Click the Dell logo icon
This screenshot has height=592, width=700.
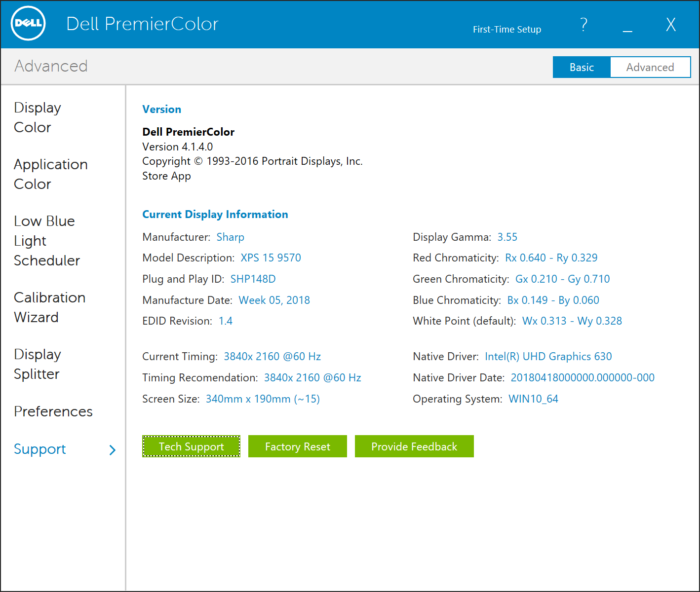pos(28,24)
